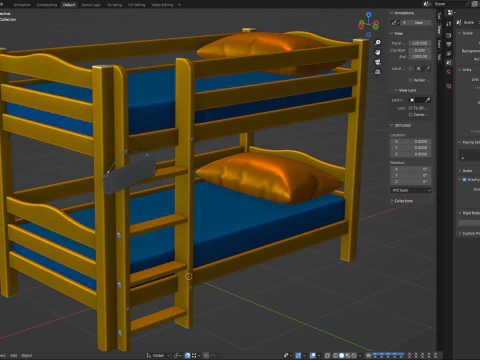Screen dimensions: 480x360
Task: Enable Lock Camera to View checkbox
Action: pos(410,114)
